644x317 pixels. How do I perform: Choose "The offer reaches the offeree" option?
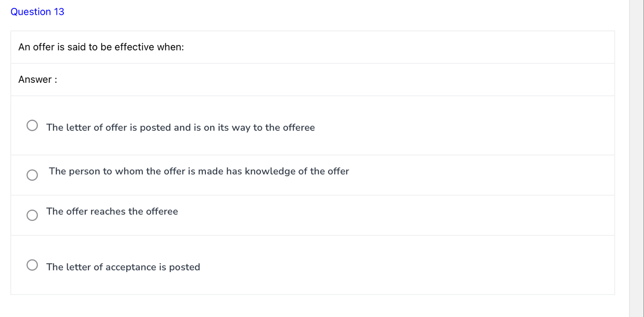click(112, 211)
